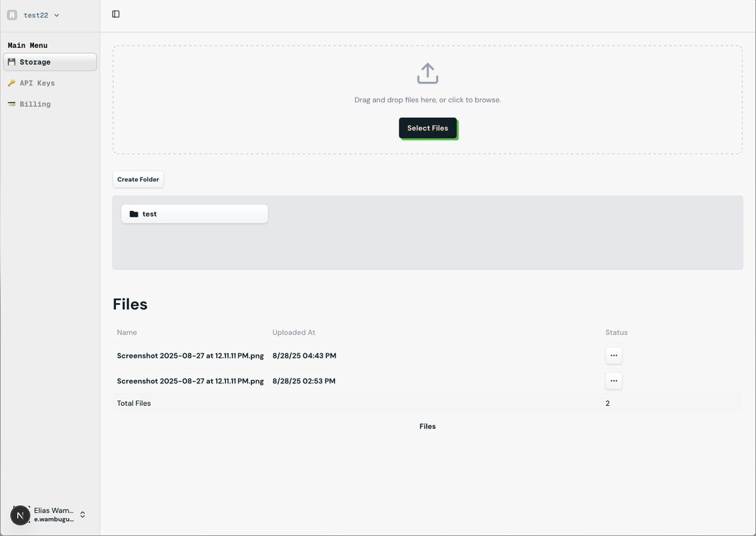The image size is (756, 536).
Task: Click the drag and drop upload text
Action: tap(428, 100)
